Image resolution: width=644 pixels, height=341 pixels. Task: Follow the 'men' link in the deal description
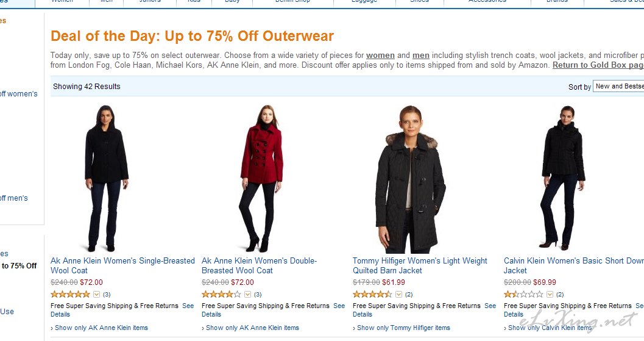pos(421,55)
